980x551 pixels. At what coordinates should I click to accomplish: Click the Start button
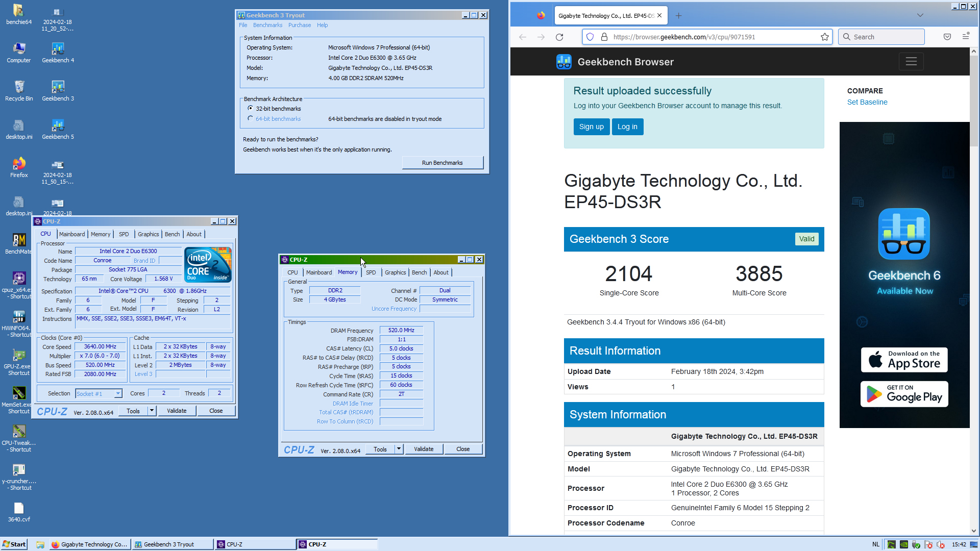coord(14,544)
